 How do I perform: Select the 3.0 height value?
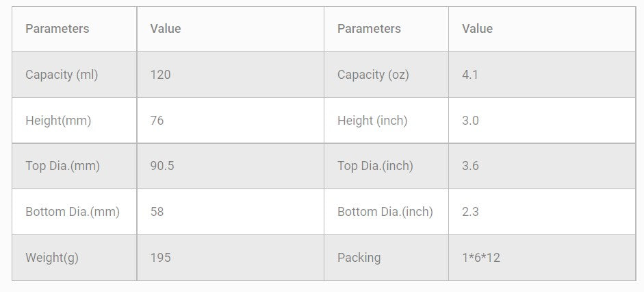(470, 121)
